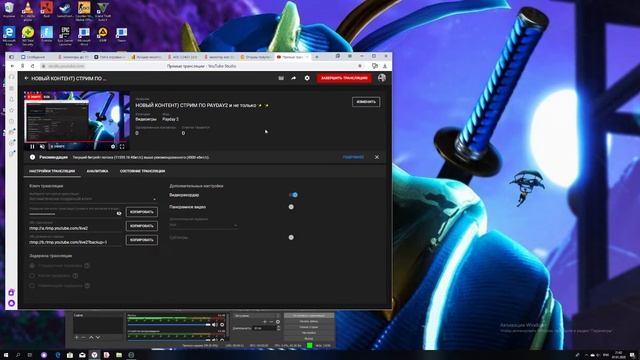The width and height of the screenshot is (640, 360).
Task: Open VLC media player desktop shortcut
Action: (28, 10)
